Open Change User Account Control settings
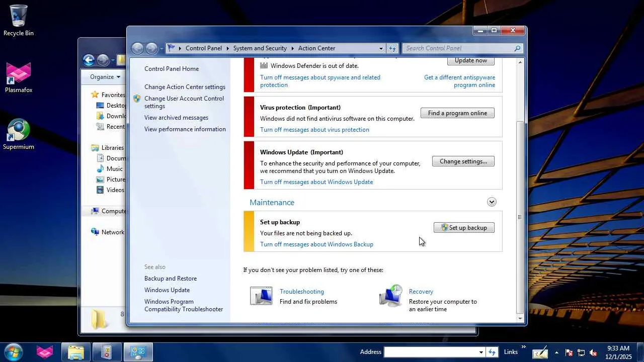The width and height of the screenshot is (644, 362). [184, 102]
